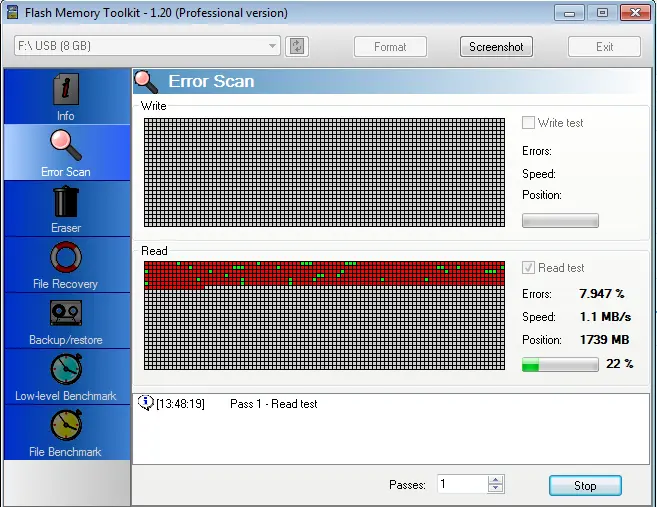Click the Exit button

pos(604,47)
